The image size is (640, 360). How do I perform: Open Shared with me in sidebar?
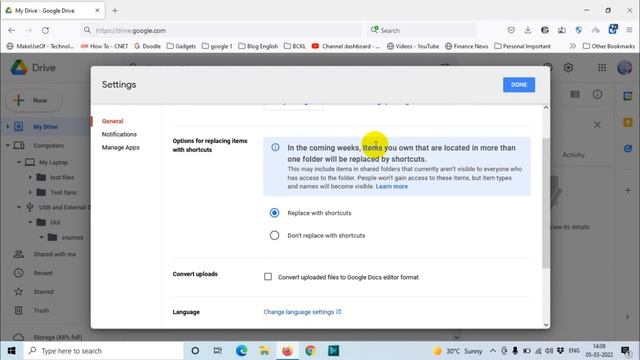point(54,254)
